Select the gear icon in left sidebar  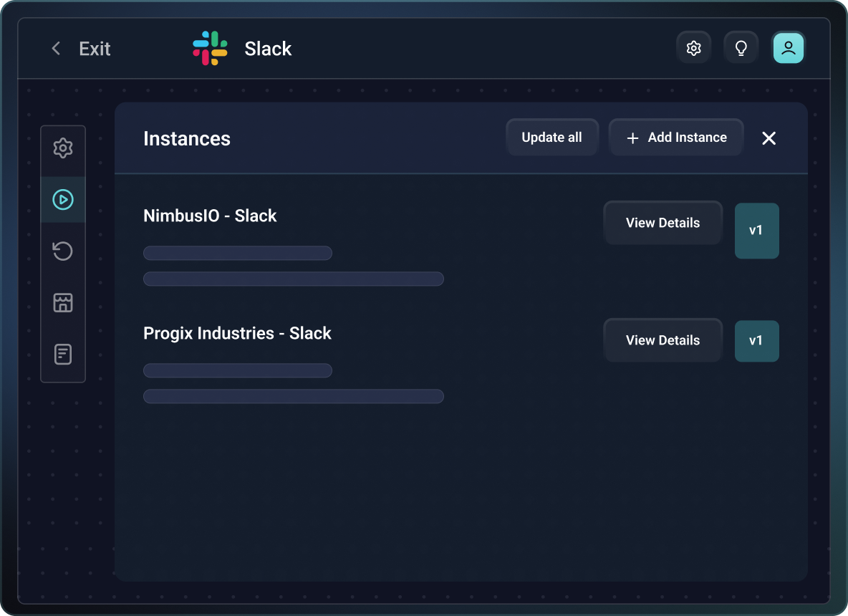pyautogui.click(x=63, y=148)
